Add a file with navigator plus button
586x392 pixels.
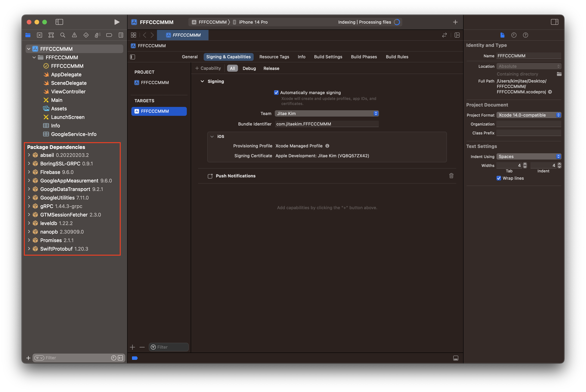(x=28, y=358)
